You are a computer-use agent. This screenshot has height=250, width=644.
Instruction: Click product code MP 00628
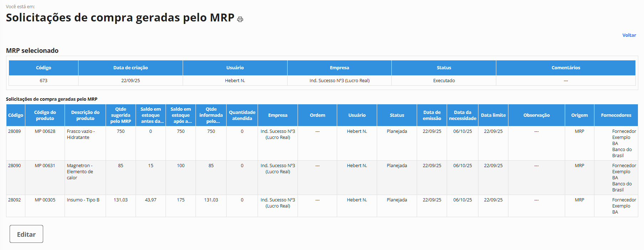coord(45,131)
